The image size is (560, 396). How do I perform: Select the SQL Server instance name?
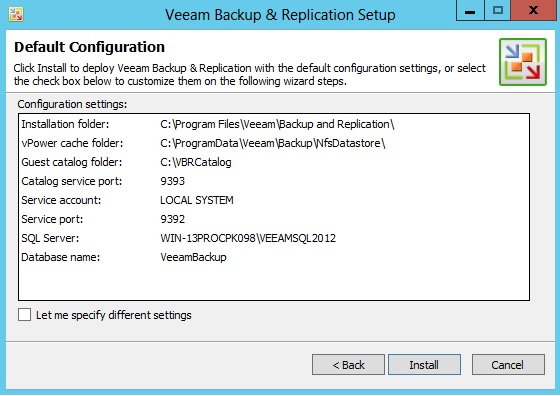(x=248, y=238)
